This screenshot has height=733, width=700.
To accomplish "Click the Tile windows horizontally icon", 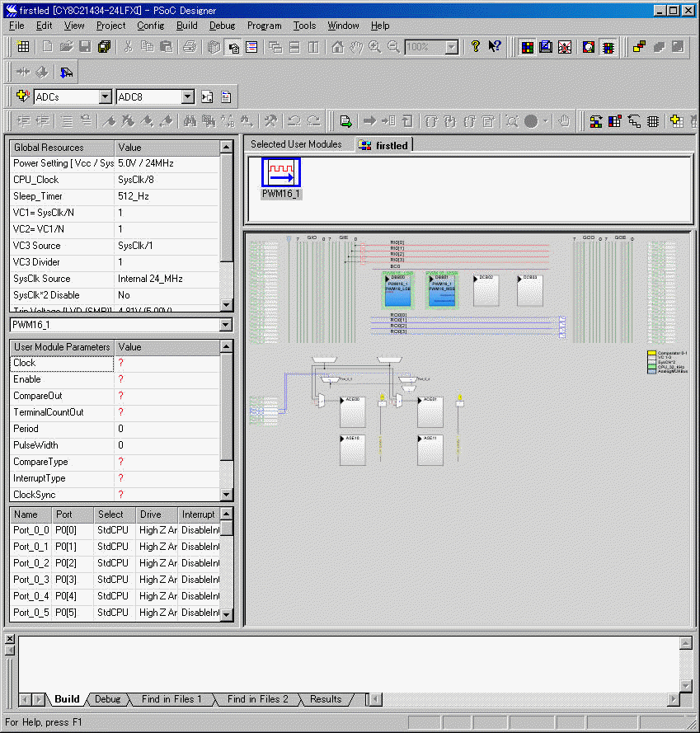I will coord(294,47).
